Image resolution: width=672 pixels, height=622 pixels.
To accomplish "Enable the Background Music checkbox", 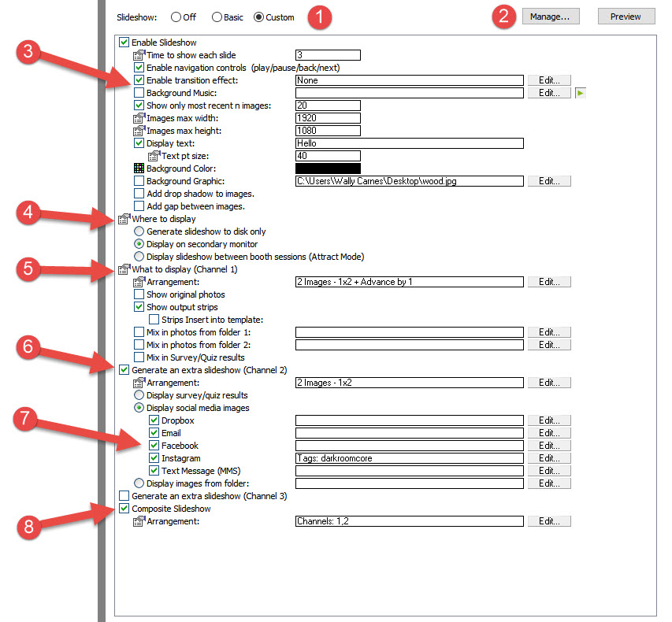I will [x=139, y=93].
